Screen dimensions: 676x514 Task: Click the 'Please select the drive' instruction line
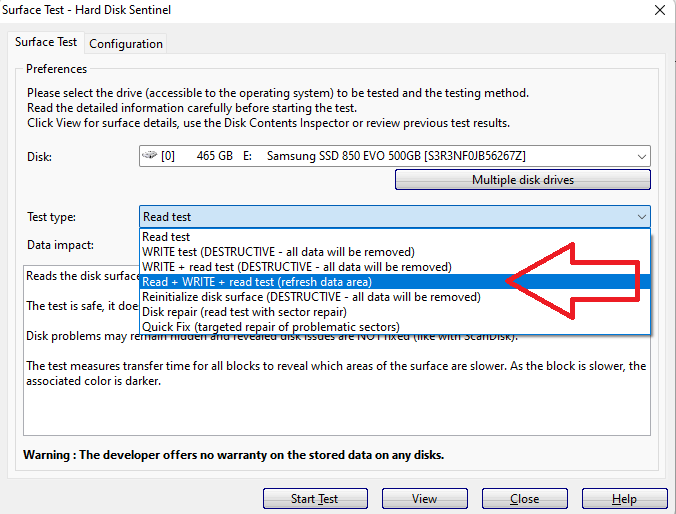point(278,93)
